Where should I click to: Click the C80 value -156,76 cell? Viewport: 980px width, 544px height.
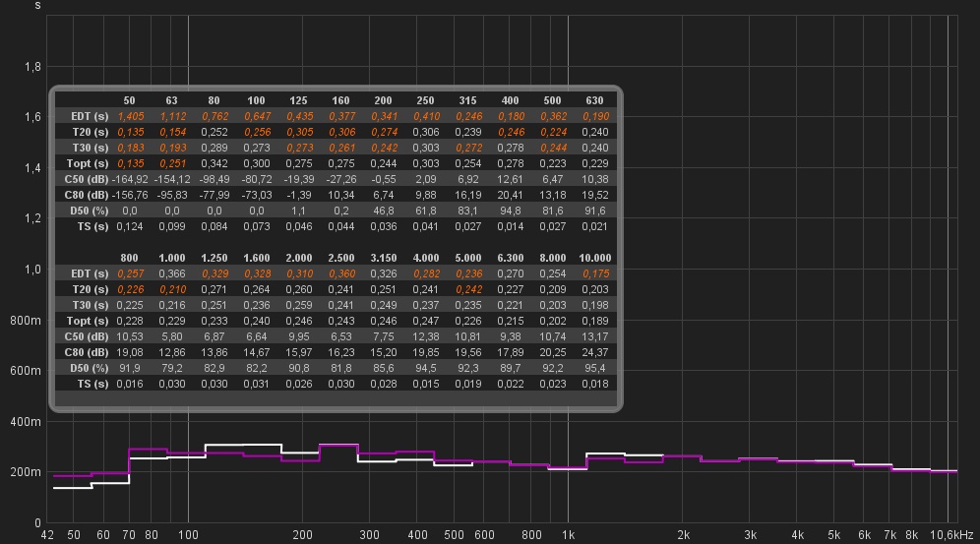coord(129,195)
